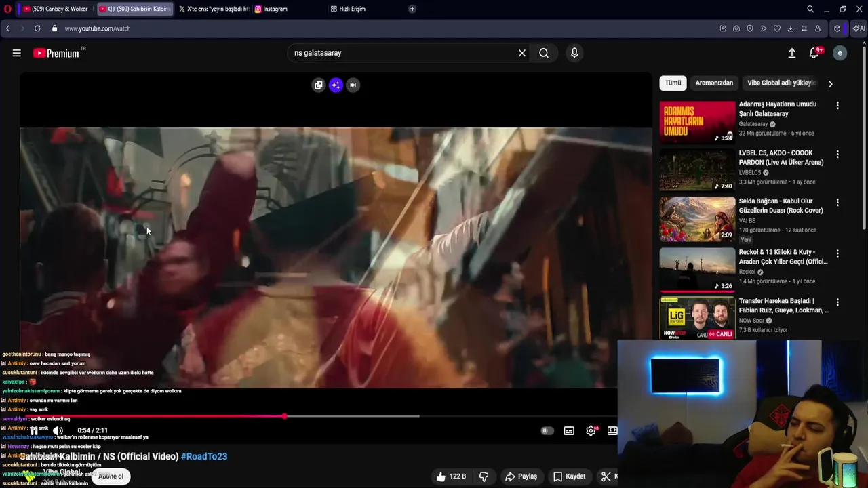The width and height of the screenshot is (868, 488).
Task: Go to YouTube Premium home logo
Action: 56,53
